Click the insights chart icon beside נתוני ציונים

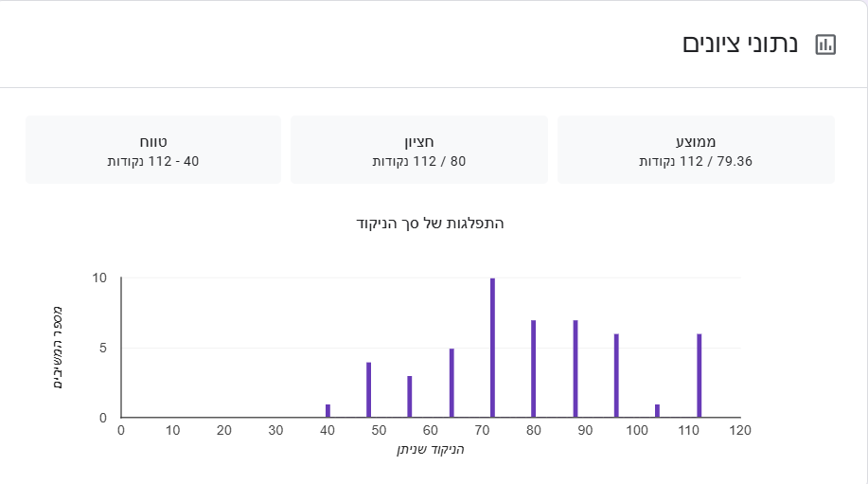click(825, 45)
